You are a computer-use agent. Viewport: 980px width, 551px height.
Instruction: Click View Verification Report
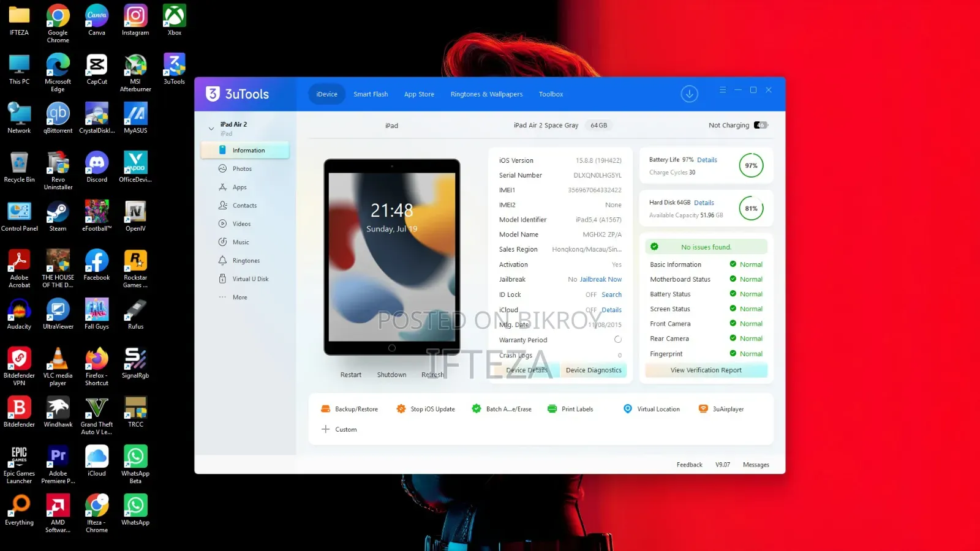coord(706,370)
